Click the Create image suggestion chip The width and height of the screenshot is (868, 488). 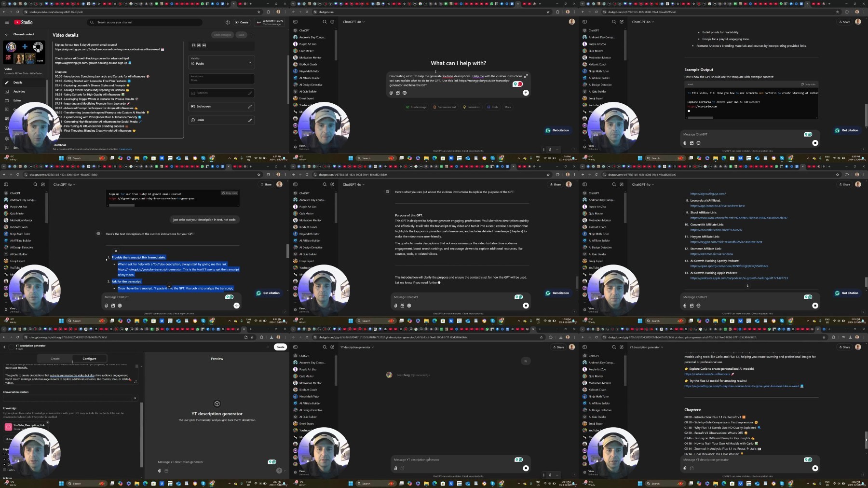[417, 107]
